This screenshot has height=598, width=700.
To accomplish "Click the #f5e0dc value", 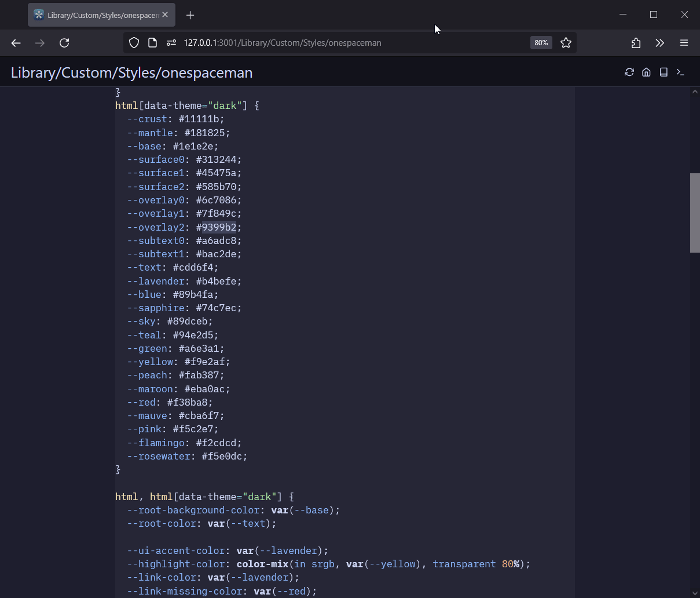I will tap(222, 456).
